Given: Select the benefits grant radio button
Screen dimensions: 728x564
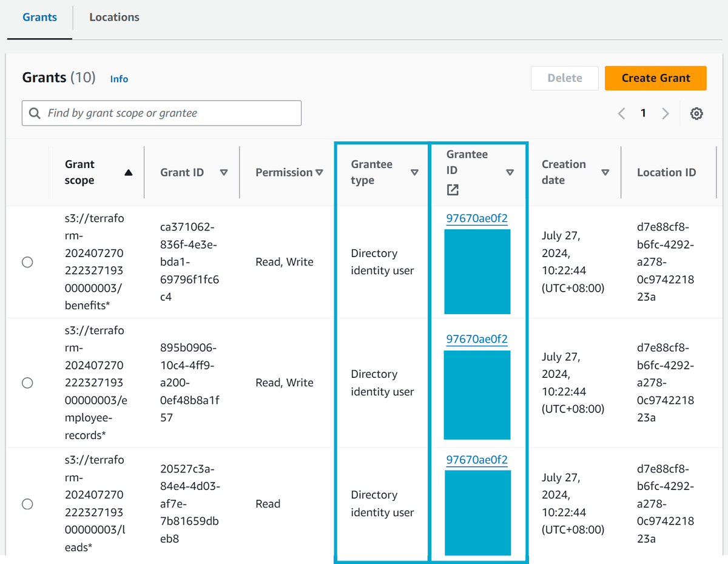Looking at the screenshot, I should point(27,261).
